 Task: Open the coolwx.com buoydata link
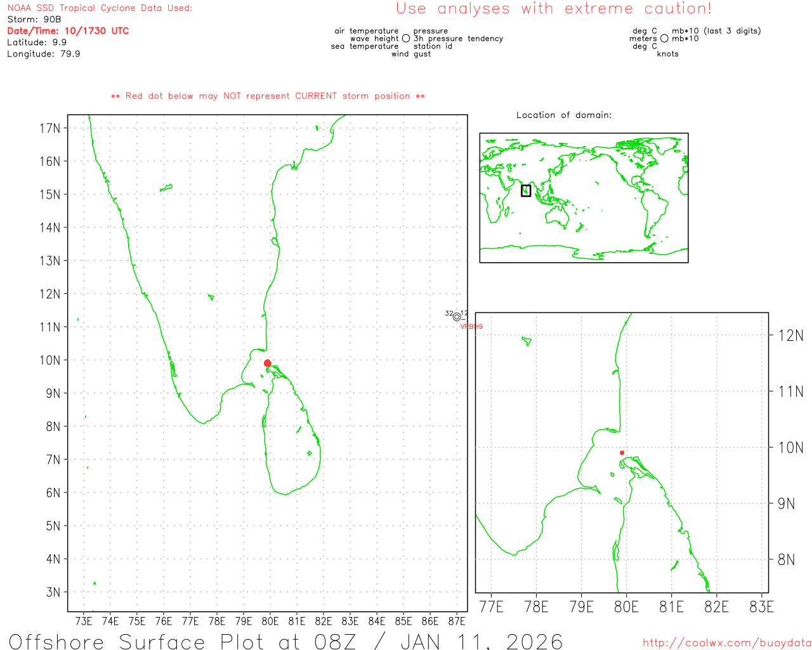(726, 643)
